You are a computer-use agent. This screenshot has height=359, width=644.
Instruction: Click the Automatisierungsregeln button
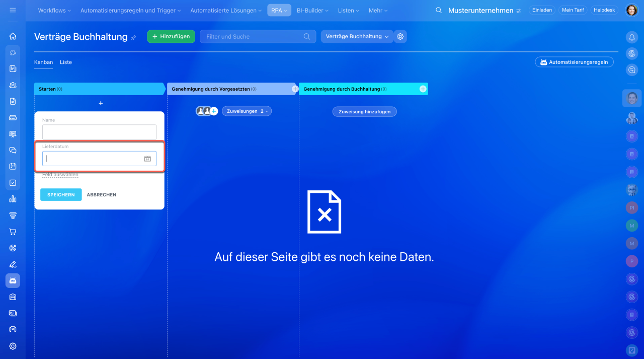point(574,62)
